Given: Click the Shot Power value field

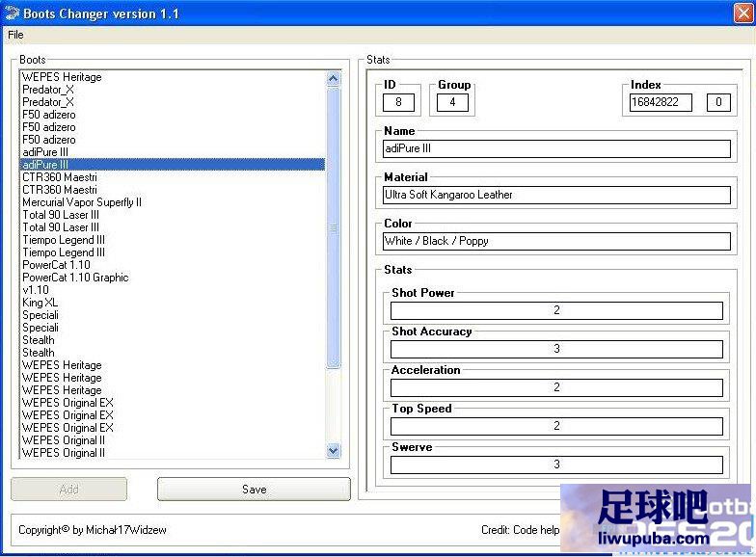Looking at the screenshot, I should (x=556, y=310).
